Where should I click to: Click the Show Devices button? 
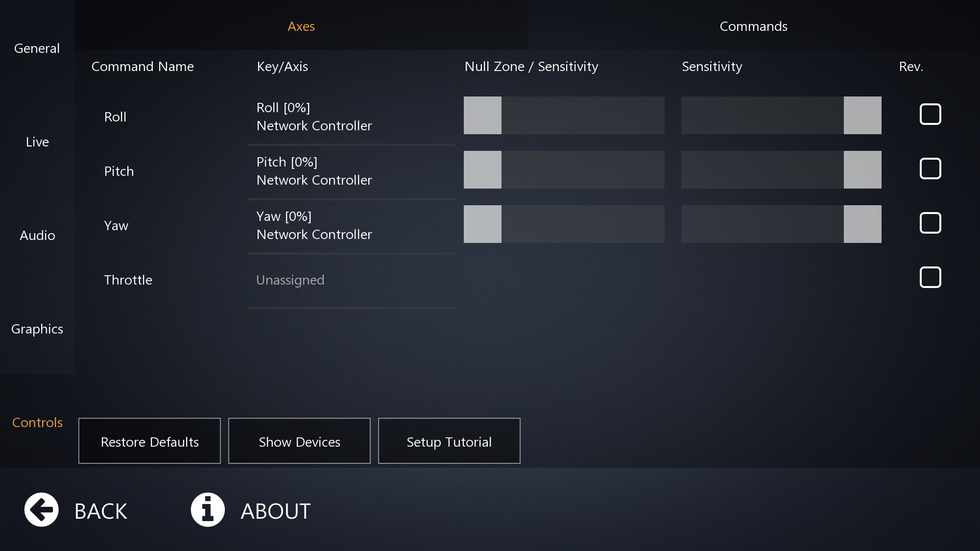coord(299,441)
